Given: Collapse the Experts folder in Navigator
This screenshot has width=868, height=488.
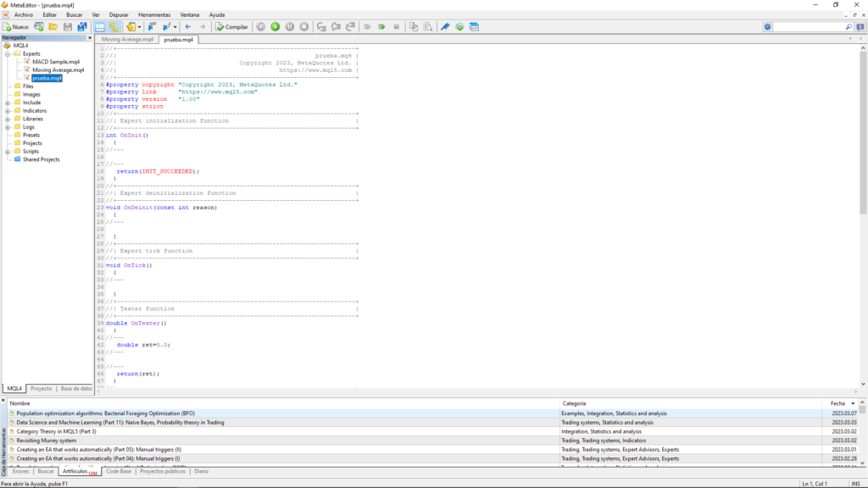Looking at the screenshot, I should click(x=8, y=54).
